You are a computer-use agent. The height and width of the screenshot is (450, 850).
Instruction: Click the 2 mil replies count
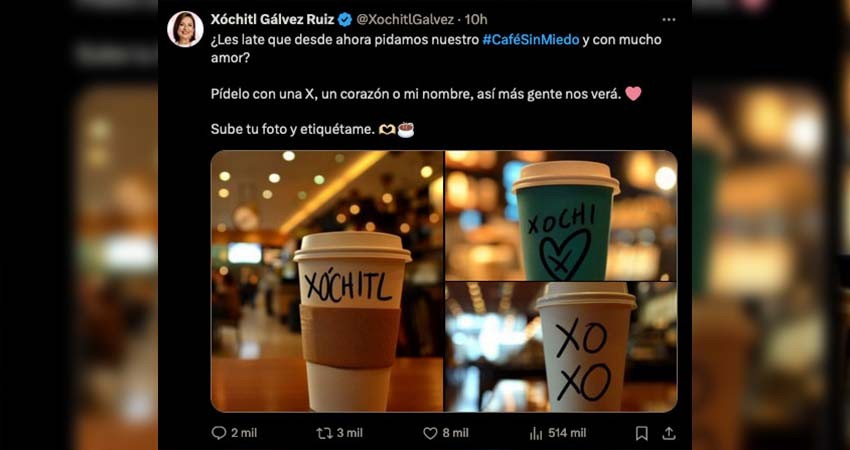tap(244, 433)
